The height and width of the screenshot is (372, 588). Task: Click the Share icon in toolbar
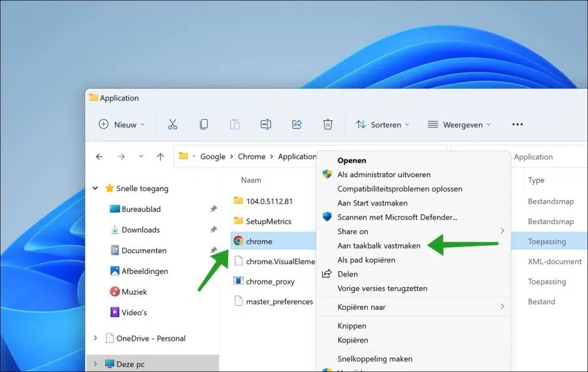click(297, 124)
